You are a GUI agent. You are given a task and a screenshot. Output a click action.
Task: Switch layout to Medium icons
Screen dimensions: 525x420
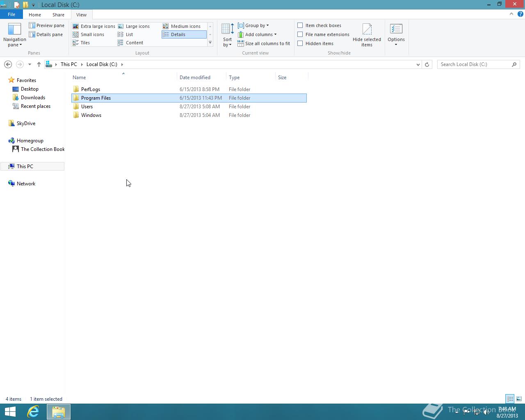[182, 26]
